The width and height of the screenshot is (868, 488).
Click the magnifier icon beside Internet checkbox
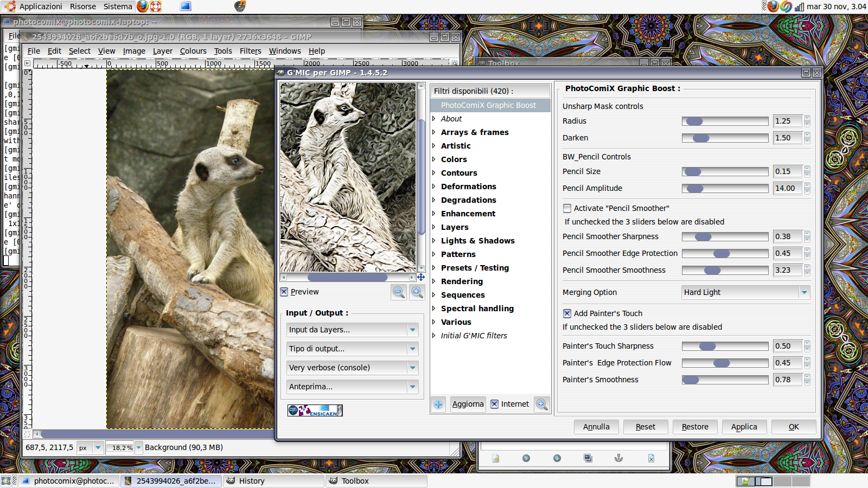(x=541, y=404)
